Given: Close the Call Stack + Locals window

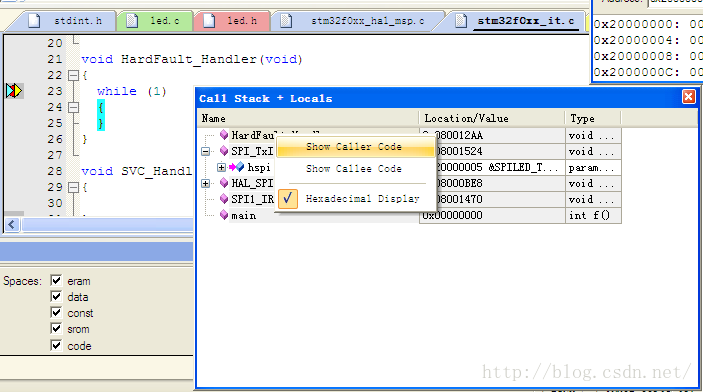Looking at the screenshot, I should pyautogui.click(x=689, y=97).
